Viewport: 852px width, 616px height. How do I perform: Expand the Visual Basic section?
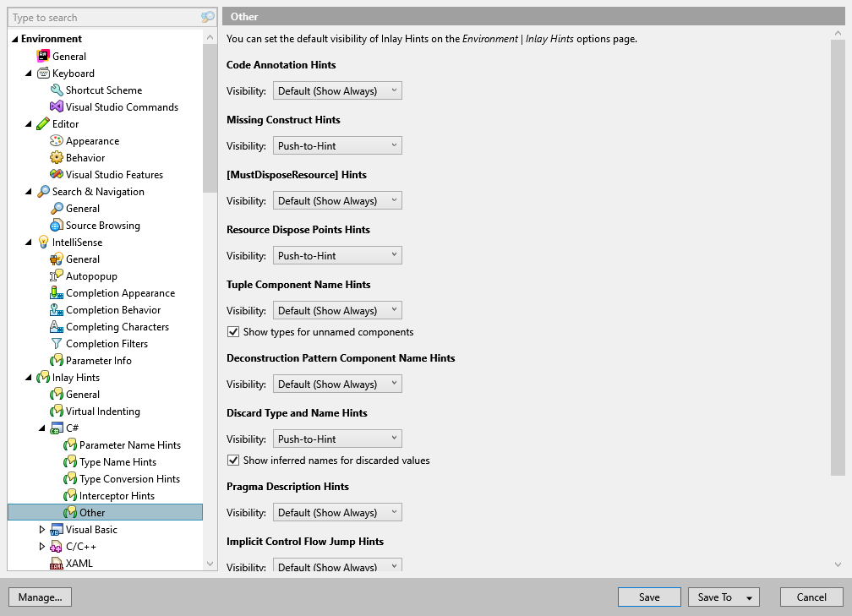click(x=42, y=529)
